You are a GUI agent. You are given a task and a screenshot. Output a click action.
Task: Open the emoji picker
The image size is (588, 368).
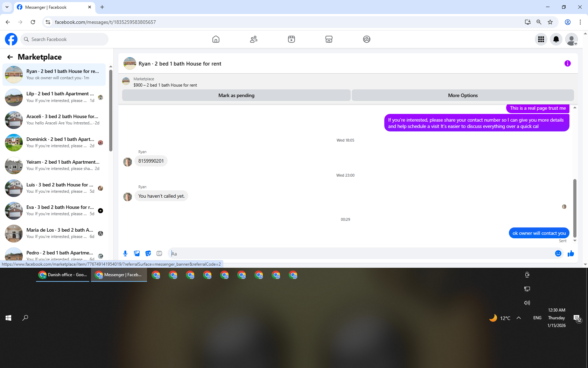click(558, 253)
